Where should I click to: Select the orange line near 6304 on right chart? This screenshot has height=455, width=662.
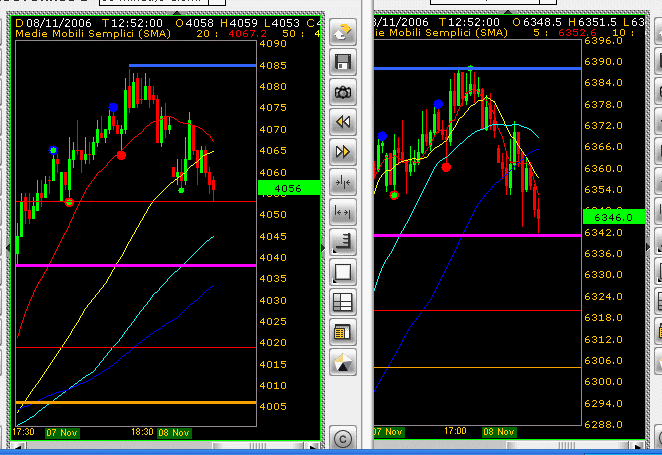(477, 368)
